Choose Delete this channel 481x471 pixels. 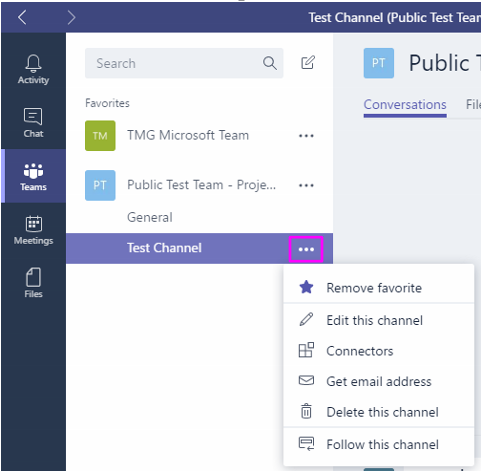(379, 412)
